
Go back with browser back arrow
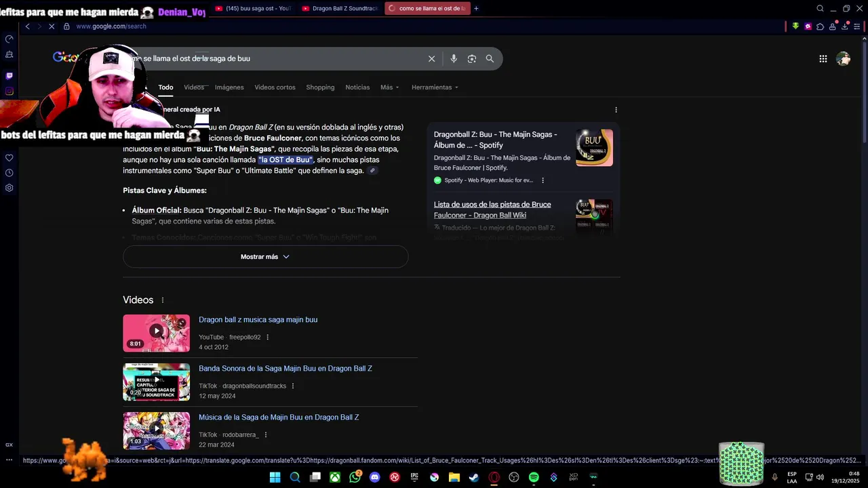27,26
